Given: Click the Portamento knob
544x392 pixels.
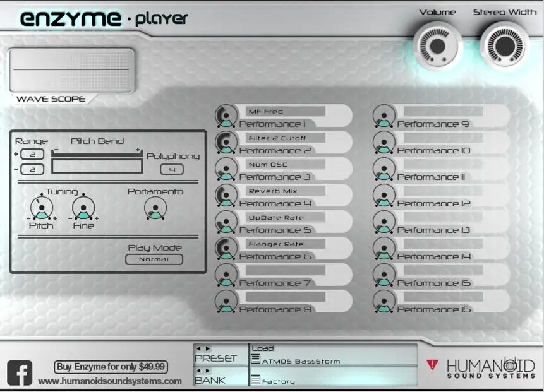Looking at the screenshot, I should tap(155, 208).
